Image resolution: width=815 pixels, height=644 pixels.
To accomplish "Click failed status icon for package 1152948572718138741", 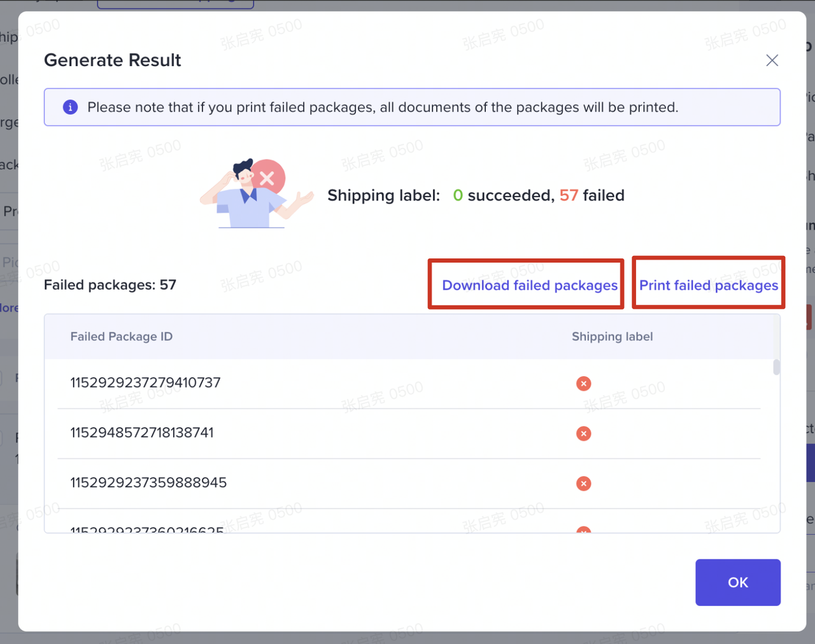I will pyautogui.click(x=583, y=433).
